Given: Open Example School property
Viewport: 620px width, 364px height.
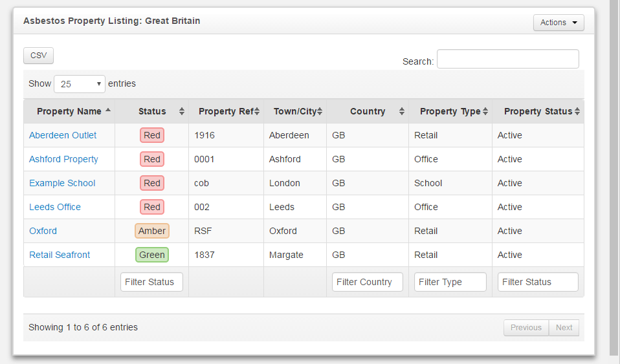Looking at the screenshot, I should (62, 183).
